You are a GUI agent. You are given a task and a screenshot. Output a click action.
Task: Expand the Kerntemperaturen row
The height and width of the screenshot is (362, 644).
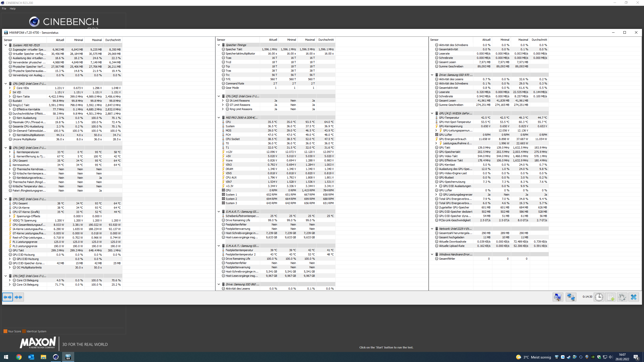click(x=10, y=152)
